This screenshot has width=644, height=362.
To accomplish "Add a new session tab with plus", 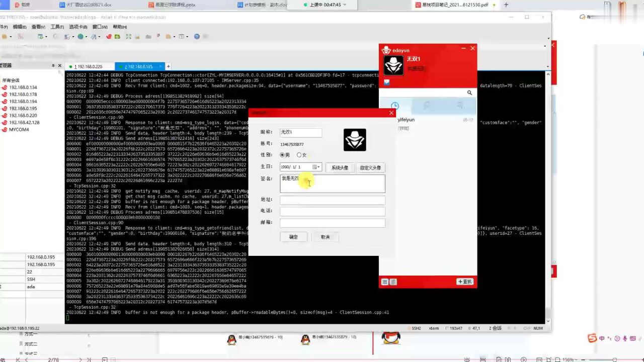I will pyautogui.click(x=169, y=66).
